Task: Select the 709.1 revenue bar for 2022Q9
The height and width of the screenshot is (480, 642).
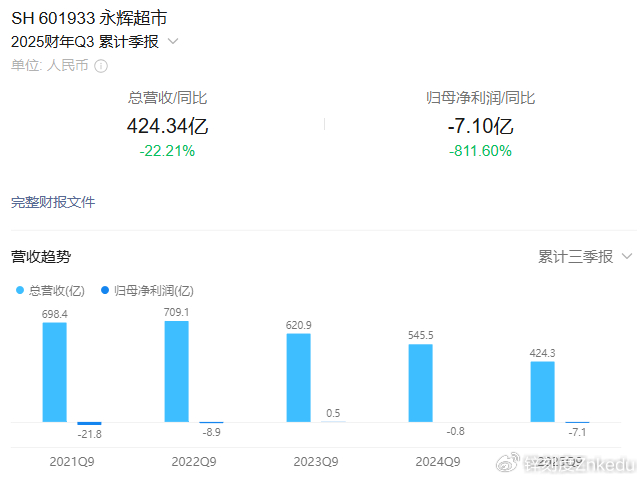Action: pyautogui.click(x=176, y=371)
